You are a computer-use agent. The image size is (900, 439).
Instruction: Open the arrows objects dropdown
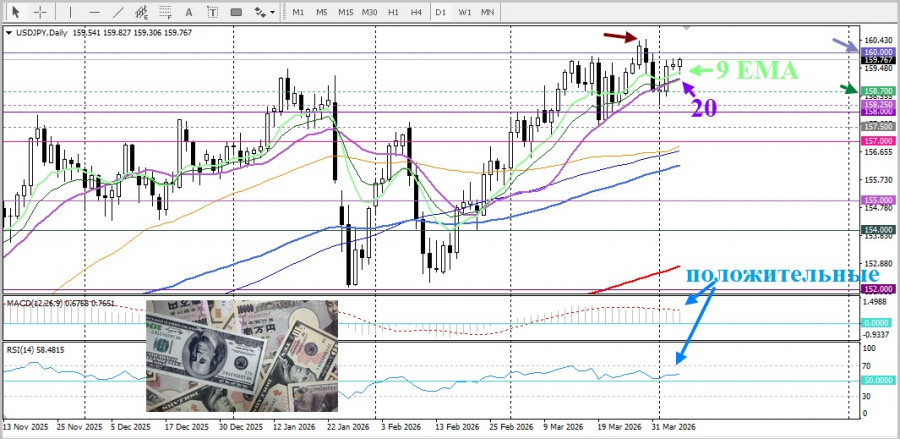click(264, 12)
